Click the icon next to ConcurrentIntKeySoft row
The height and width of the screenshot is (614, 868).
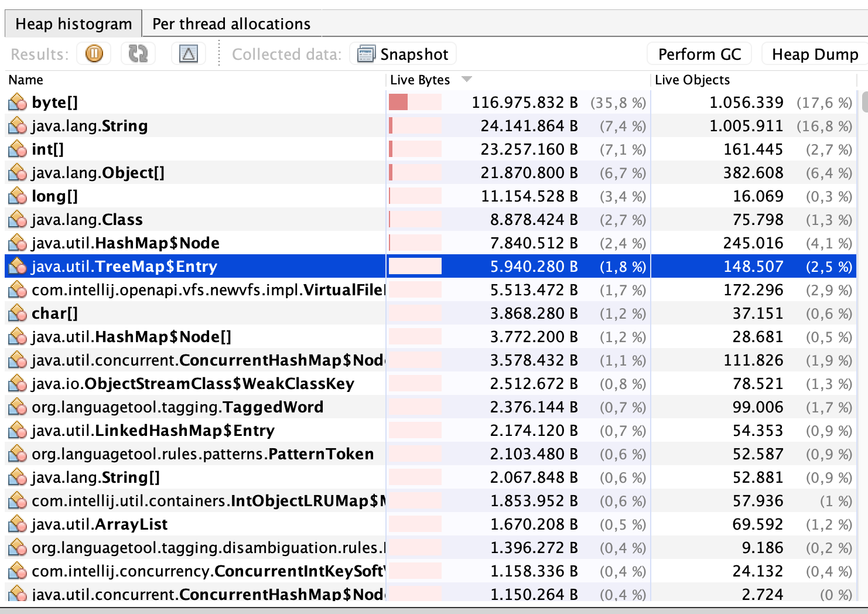coord(18,571)
